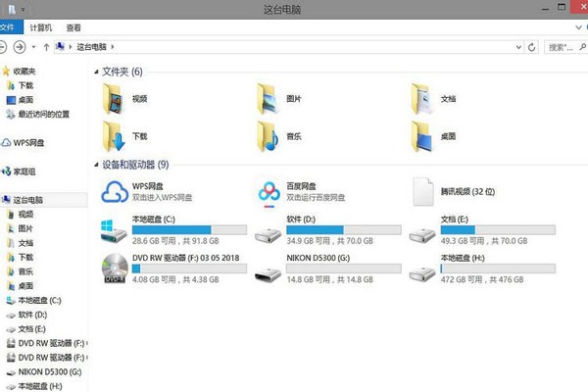Open the quick access toolbar dropdown
Viewport: 588px width, 392px height.
(23, 10)
